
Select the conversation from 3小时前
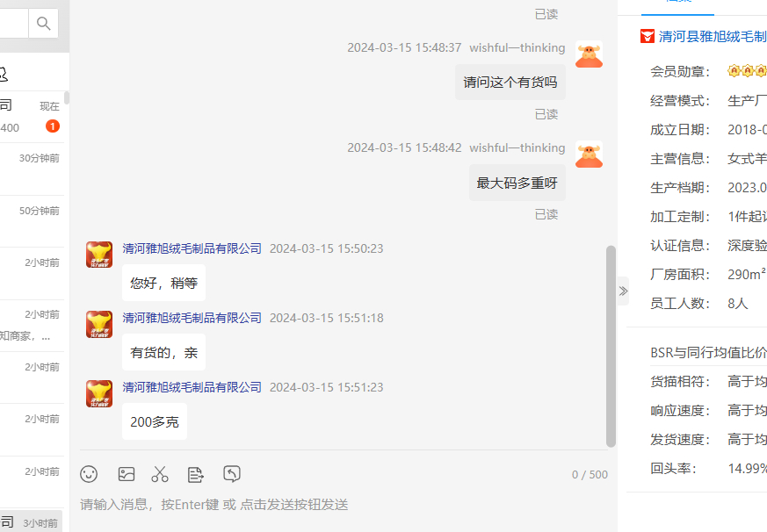click(32, 521)
